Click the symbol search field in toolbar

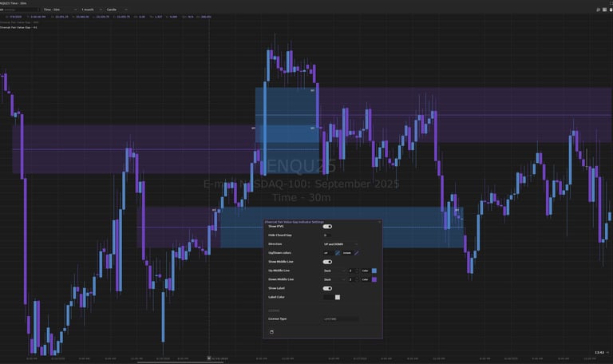coord(19,10)
